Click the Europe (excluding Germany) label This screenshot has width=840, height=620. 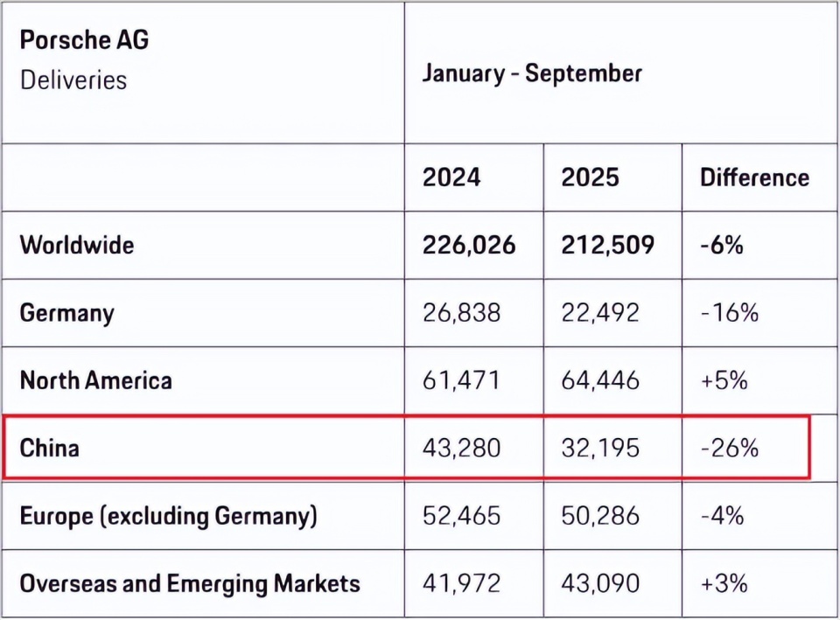pos(168,515)
